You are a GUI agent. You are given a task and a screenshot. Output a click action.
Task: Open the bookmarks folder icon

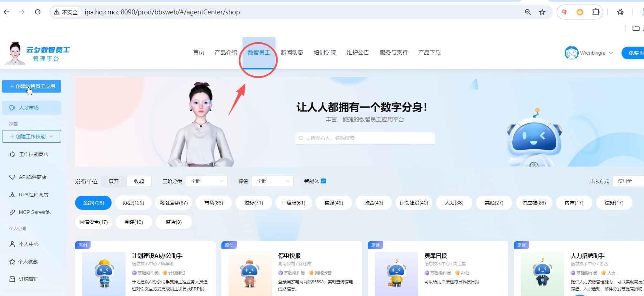[x=636, y=28]
